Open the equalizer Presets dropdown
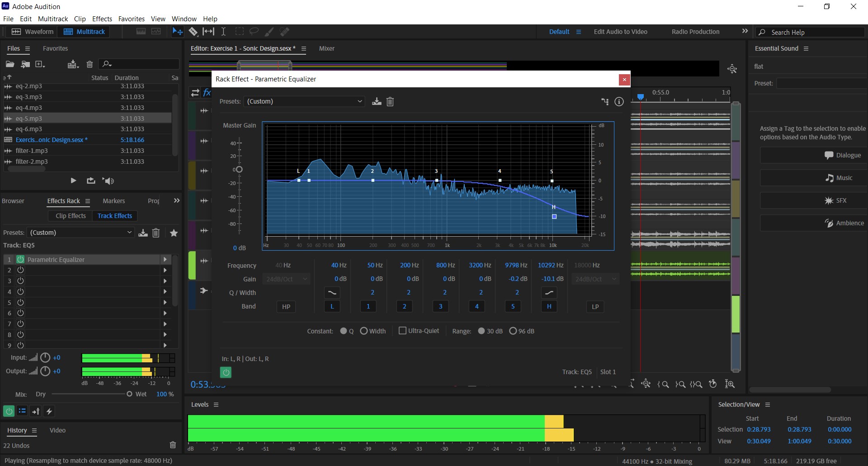Image resolution: width=868 pixels, height=466 pixels. point(304,101)
